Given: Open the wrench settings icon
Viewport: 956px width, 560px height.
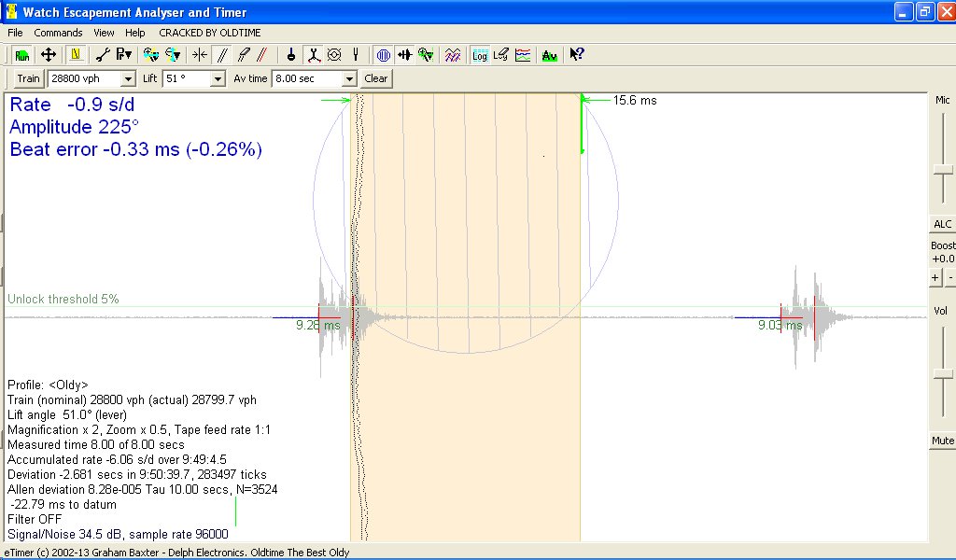Looking at the screenshot, I should click(104, 55).
